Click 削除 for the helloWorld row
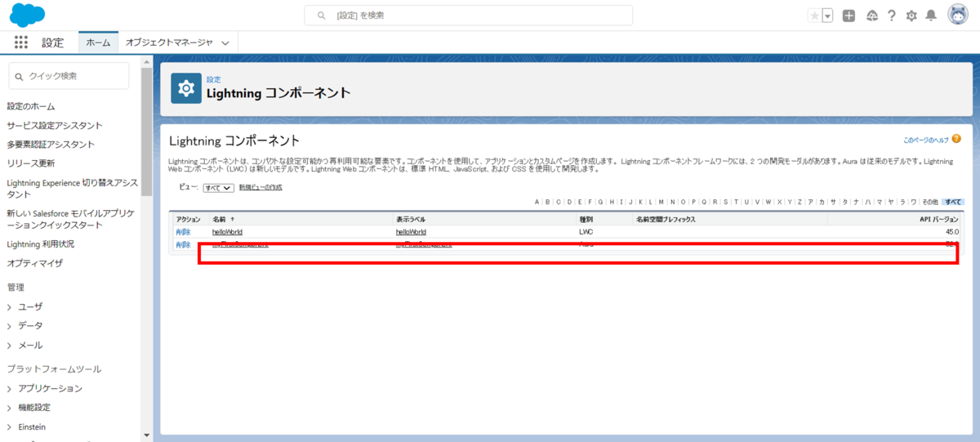The width and height of the screenshot is (980, 442). [183, 232]
